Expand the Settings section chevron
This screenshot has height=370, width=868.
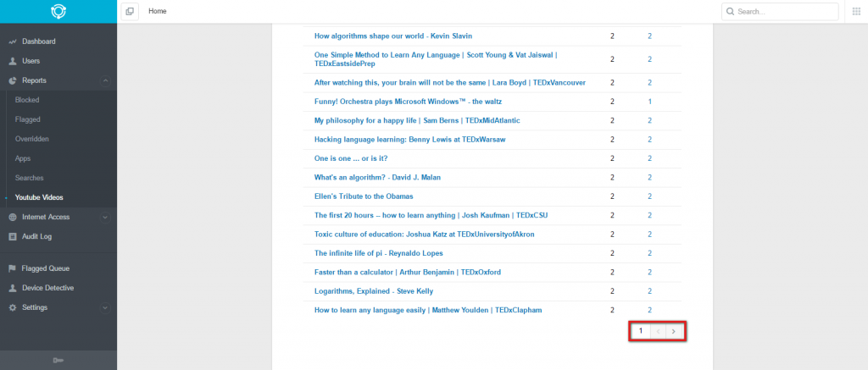pyautogui.click(x=105, y=307)
